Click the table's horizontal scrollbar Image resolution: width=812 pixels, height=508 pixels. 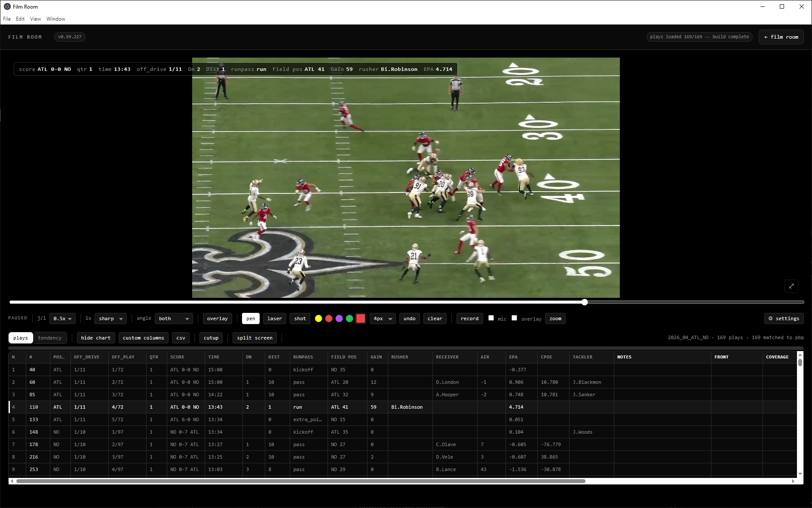(301, 481)
